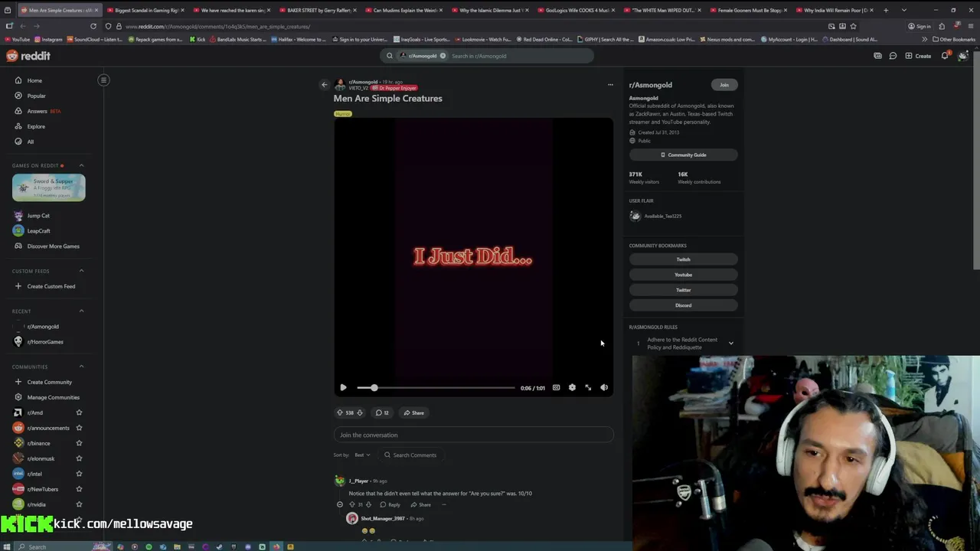Click reddit logo home
The height and width of the screenshot is (551, 980).
coord(28,56)
